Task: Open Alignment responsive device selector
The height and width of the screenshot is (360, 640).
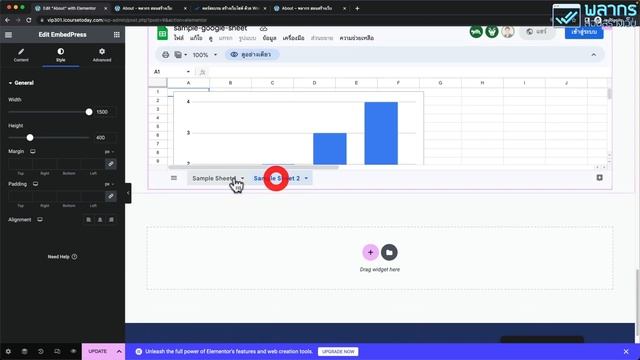Action: click(x=40, y=220)
